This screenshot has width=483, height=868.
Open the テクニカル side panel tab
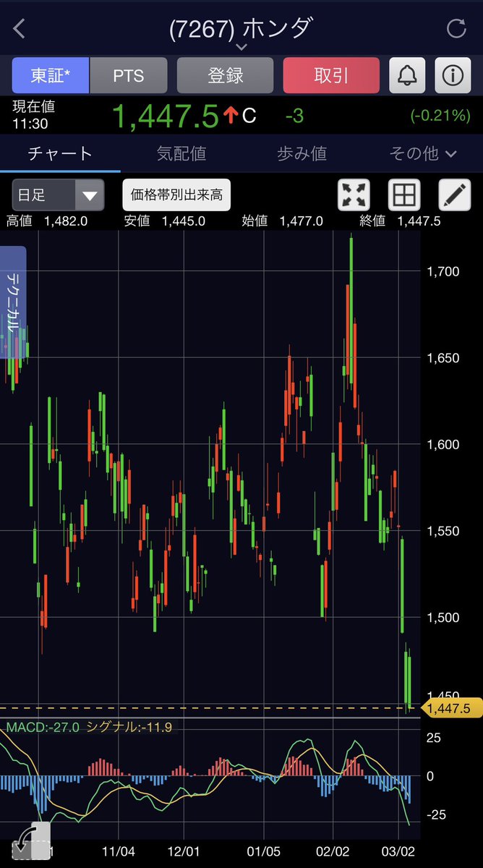(x=13, y=302)
